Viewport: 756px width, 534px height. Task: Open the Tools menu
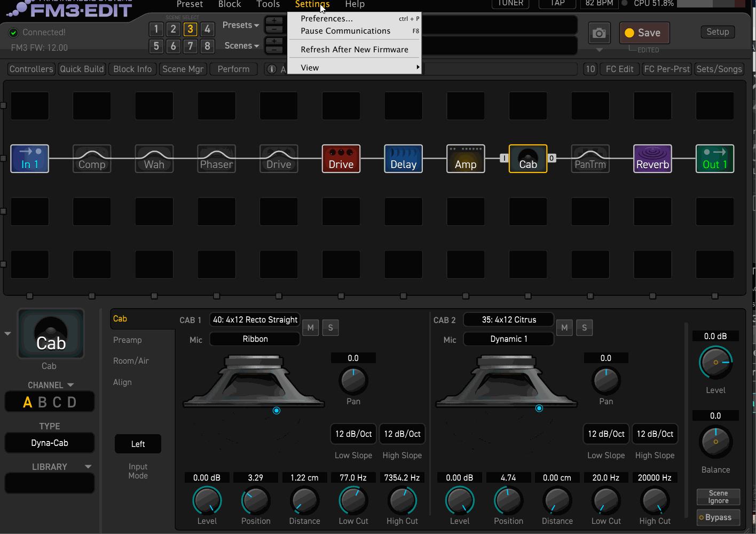click(x=268, y=4)
